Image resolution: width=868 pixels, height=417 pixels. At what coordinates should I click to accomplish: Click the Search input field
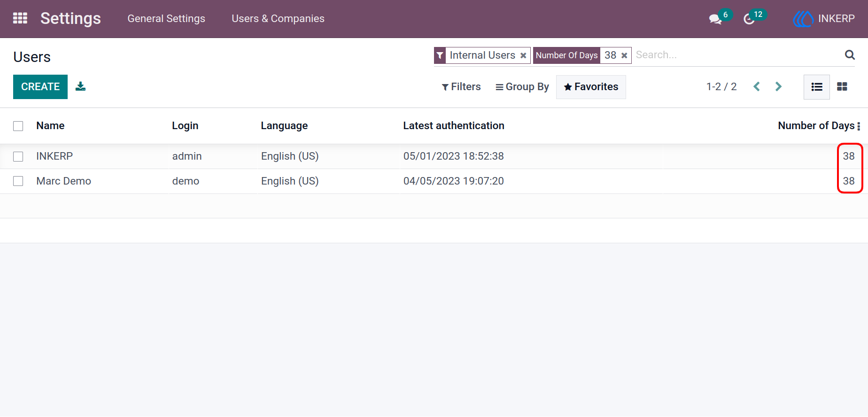click(x=737, y=55)
